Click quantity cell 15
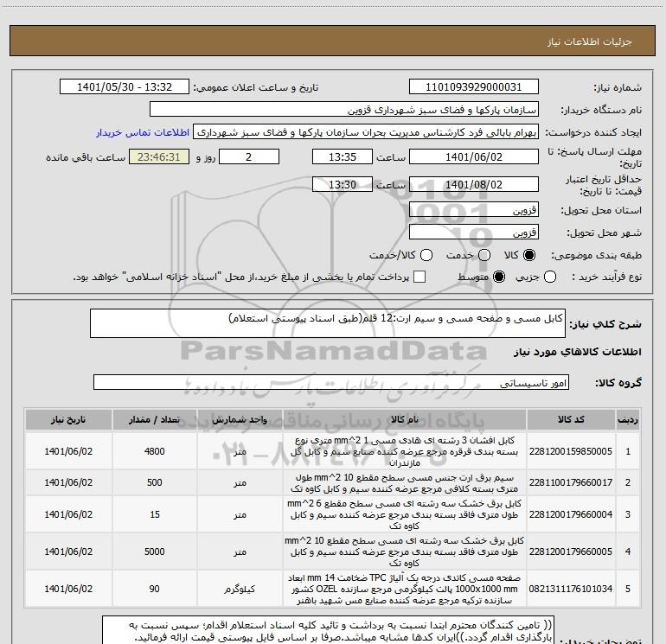Image resolution: width=666 pixels, height=644 pixels. click(155, 514)
